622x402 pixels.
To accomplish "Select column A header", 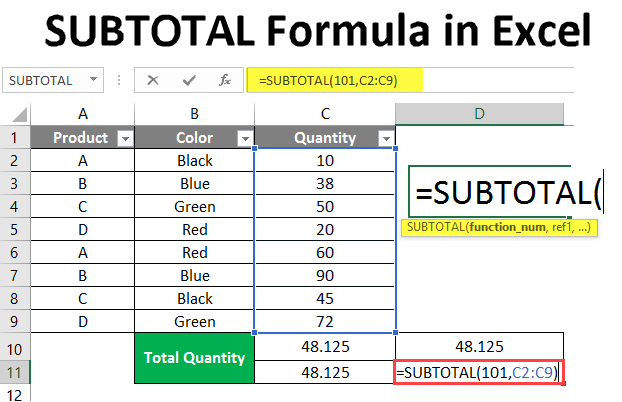I will pos(83,114).
